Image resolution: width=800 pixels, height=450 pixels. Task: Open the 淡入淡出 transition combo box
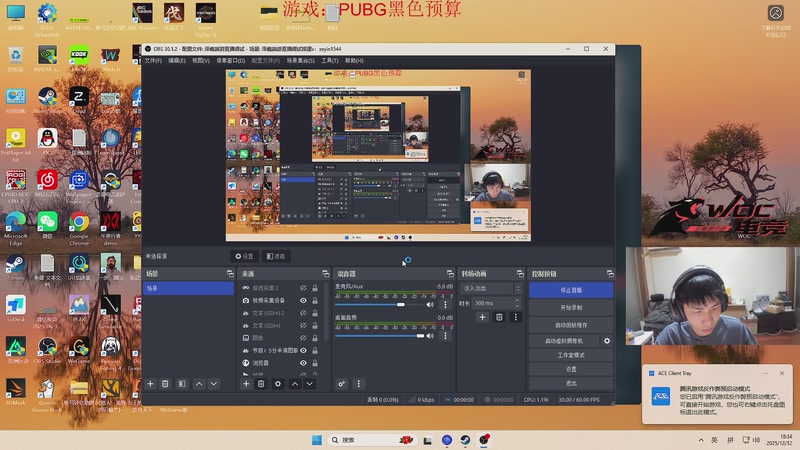(491, 288)
